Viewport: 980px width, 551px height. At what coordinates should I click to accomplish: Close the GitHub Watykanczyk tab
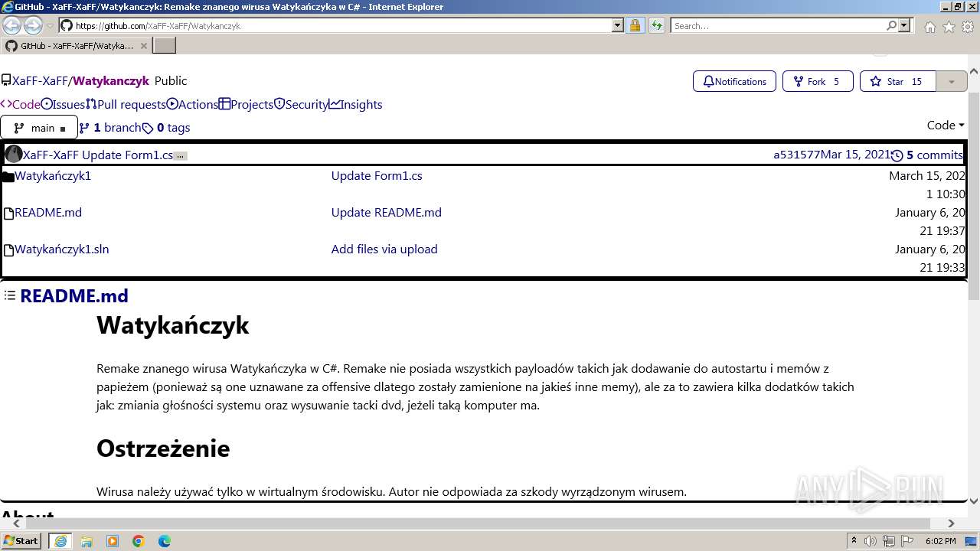pos(144,46)
